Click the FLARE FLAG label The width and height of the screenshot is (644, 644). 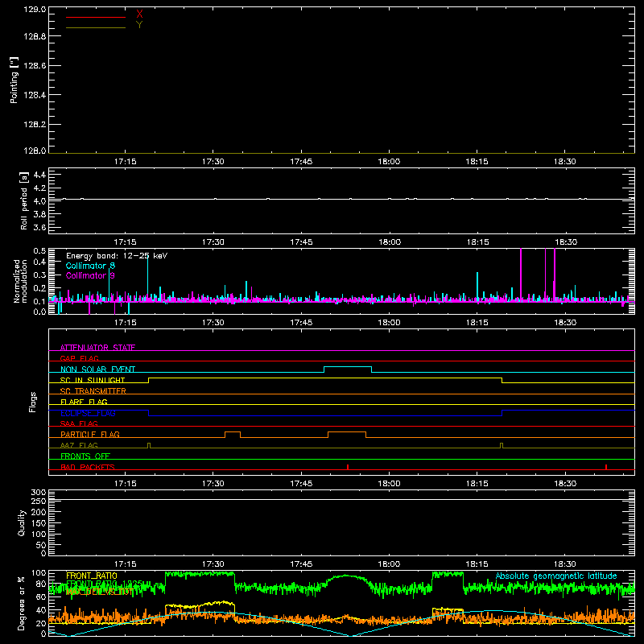click(84, 402)
